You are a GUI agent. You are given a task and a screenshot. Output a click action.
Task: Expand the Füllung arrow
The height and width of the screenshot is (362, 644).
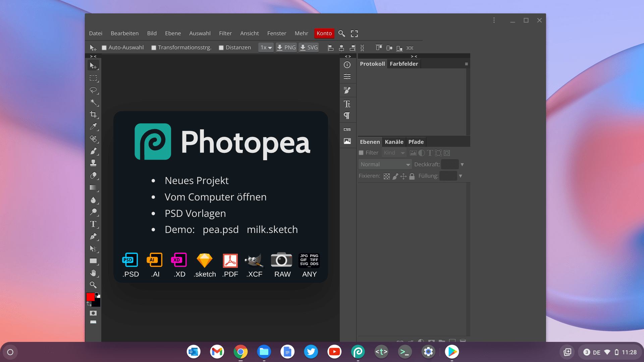pyautogui.click(x=461, y=176)
